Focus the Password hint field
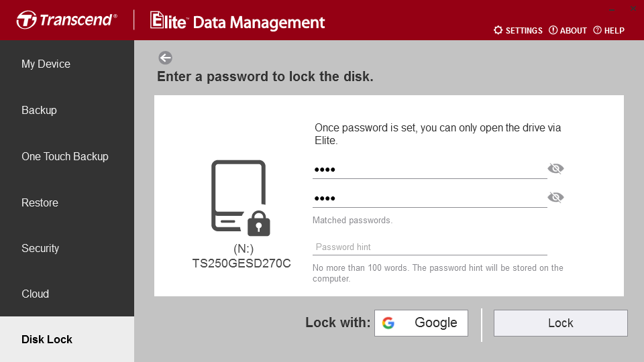Image resolution: width=644 pixels, height=362 pixels. coord(429,247)
